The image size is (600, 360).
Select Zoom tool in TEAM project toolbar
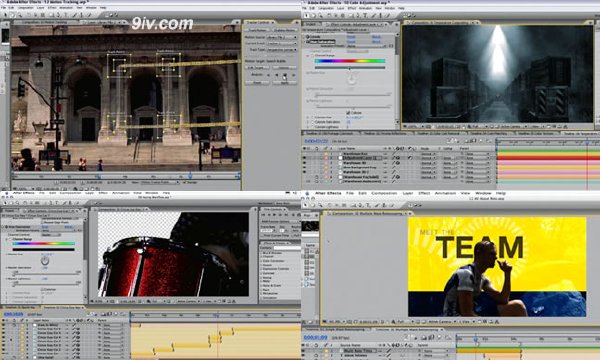point(320,205)
